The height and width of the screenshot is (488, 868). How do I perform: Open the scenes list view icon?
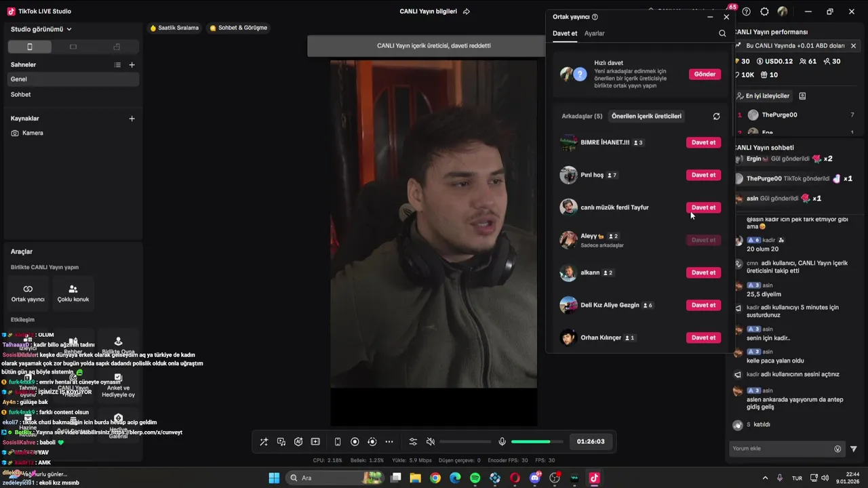(x=117, y=65)
